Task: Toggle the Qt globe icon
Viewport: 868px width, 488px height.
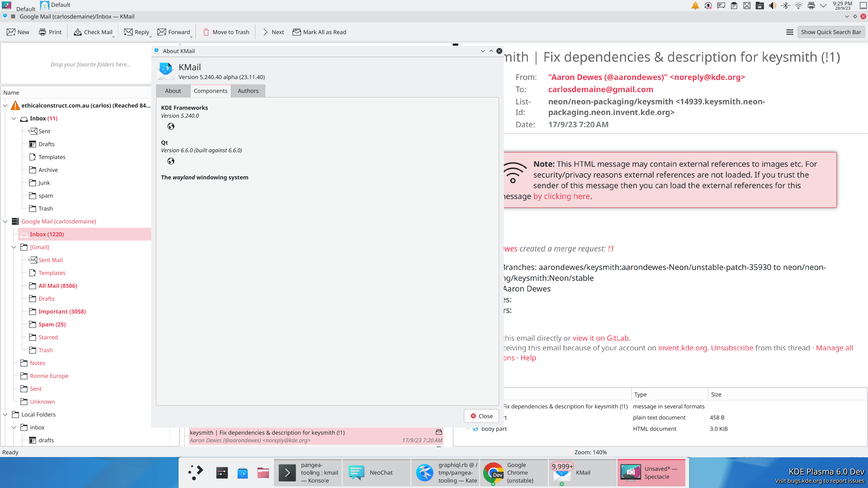Action: (171, 161)
